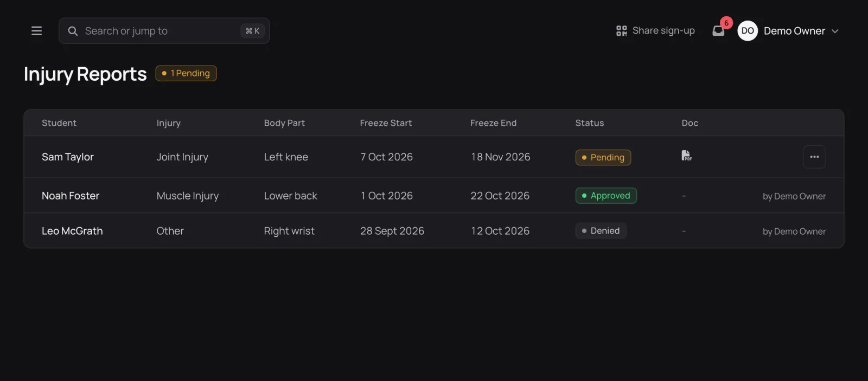Click the Injury Reports page heading
This screenshot has height=381, width=868.
[85, 74]
